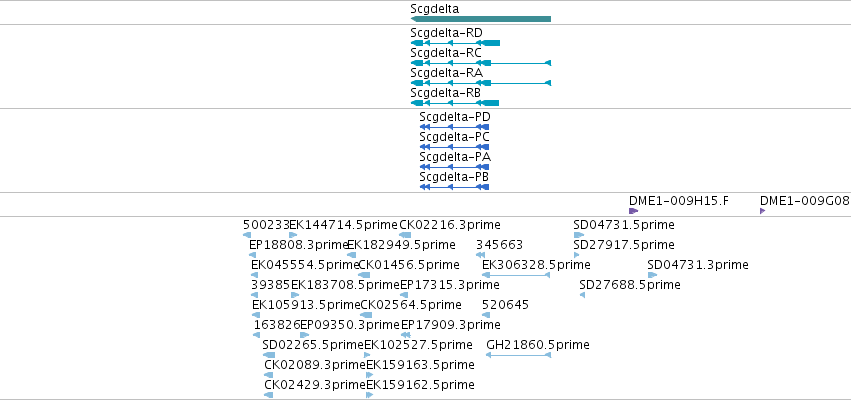
Task: Click the Scgdelta-PD protein glyph
Action: point(454,127)
